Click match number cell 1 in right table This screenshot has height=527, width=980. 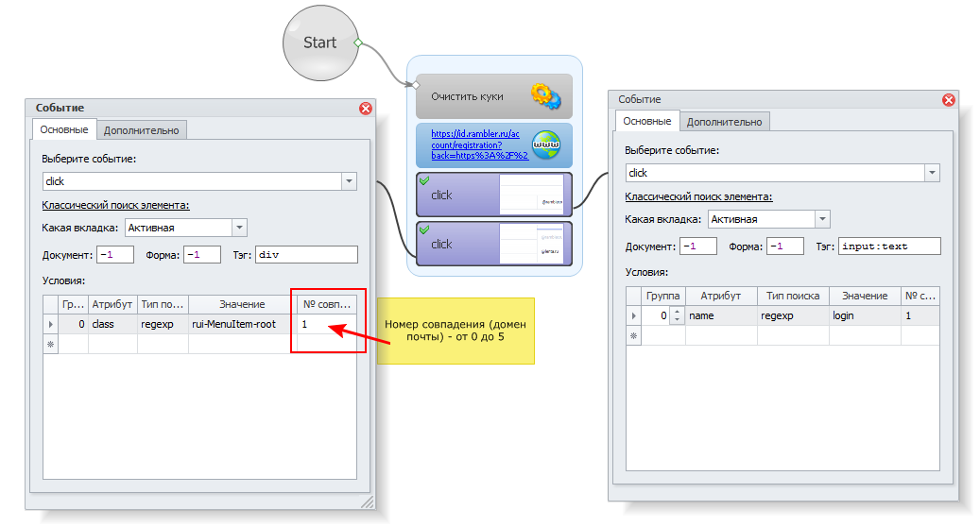click(x=920, y=315)
